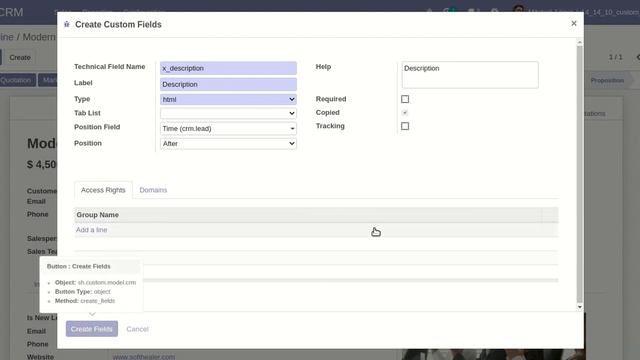Open the Position dropdown set to After
The image size is (640, 360).
(x=228, y=144)
